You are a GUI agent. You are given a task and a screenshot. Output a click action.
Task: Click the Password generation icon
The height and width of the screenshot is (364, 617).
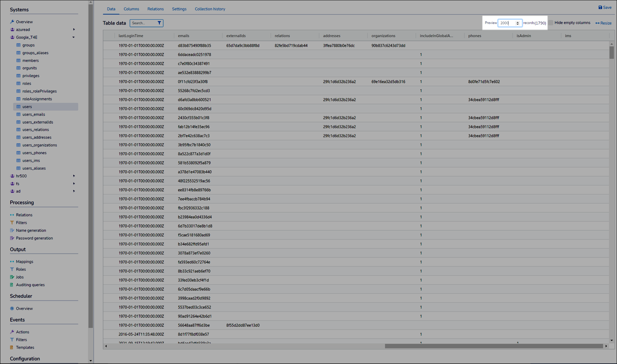(x=12, y=238)
